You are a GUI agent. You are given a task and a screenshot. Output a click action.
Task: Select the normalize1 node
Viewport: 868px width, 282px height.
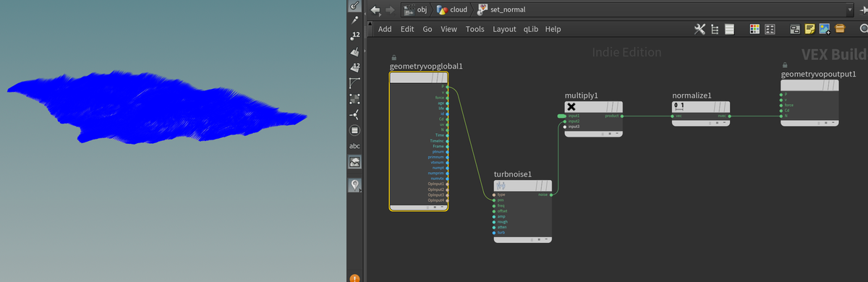click(x=701, y=114)
